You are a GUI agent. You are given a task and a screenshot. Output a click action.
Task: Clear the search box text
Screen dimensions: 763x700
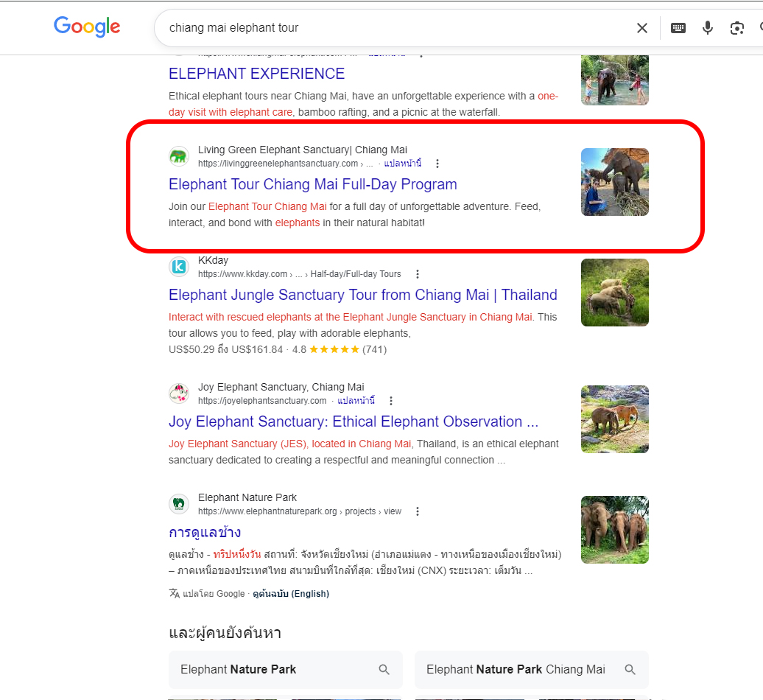(641, 28)
